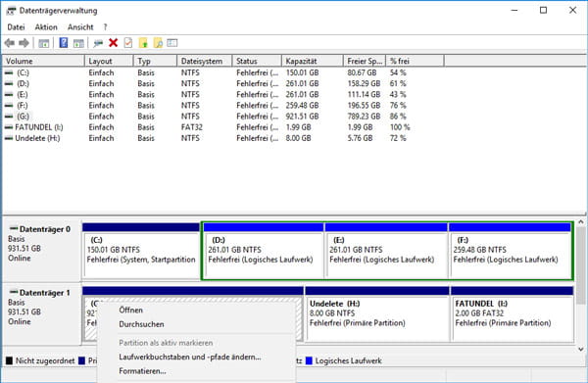
Task: Click the back arrow toolbar icon
Action: point(10,43)
